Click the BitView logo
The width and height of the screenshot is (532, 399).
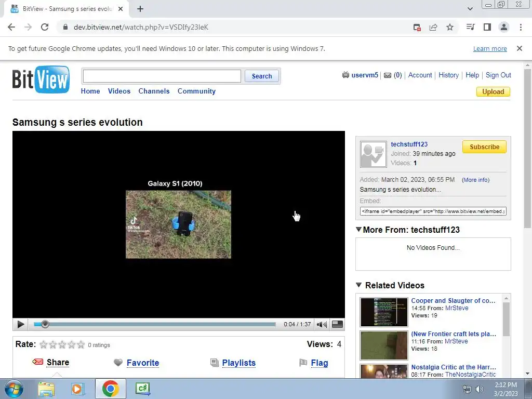click(41, 79)
